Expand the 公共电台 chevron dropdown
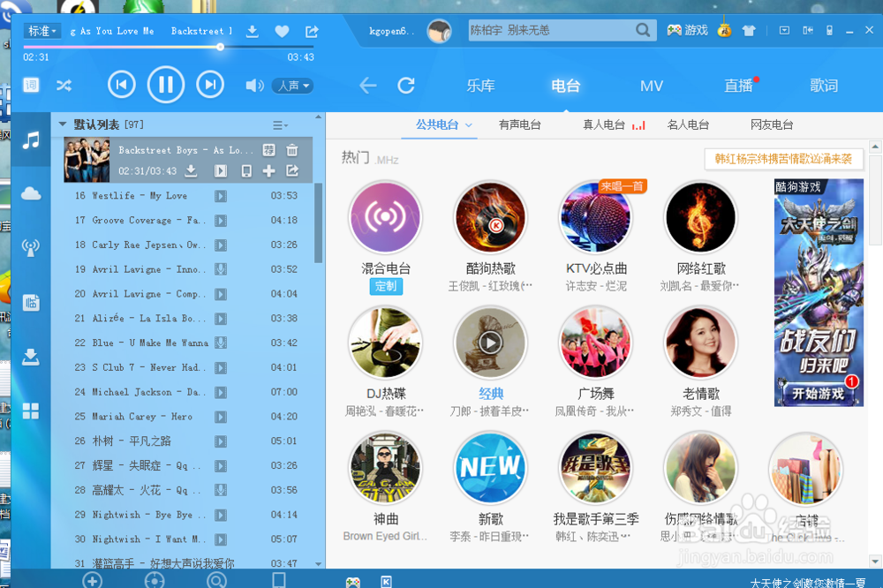 (x=469, y=125)
